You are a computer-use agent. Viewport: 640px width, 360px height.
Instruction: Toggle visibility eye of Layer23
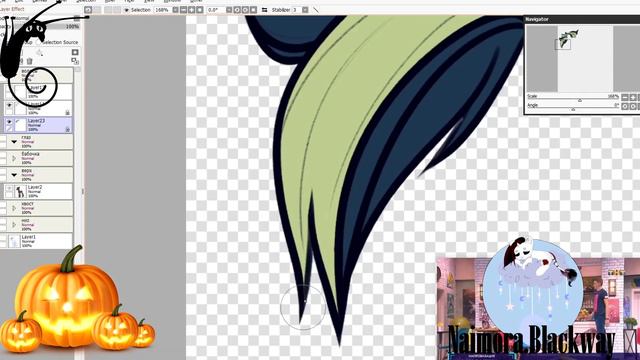pyautogui.click(x=9, y=122)
